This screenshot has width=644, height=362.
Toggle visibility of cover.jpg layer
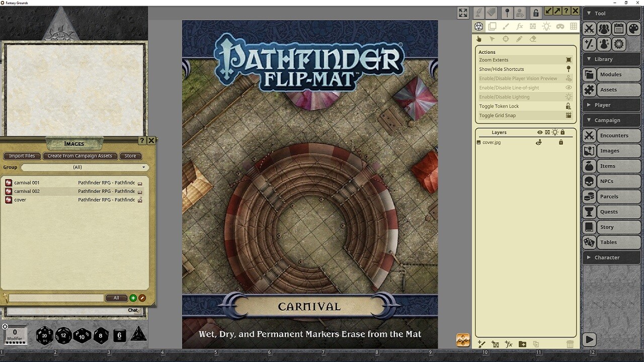[539, 142]
